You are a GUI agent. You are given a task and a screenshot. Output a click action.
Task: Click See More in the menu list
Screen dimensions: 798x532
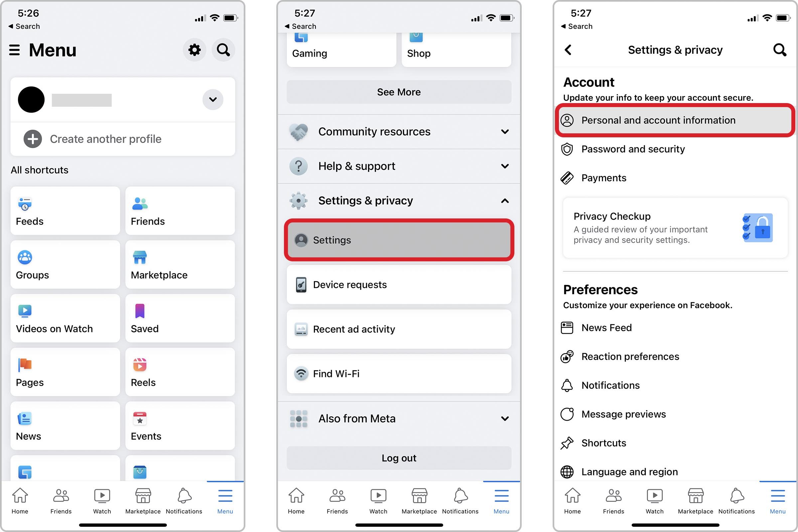click(x=398, y=91)
